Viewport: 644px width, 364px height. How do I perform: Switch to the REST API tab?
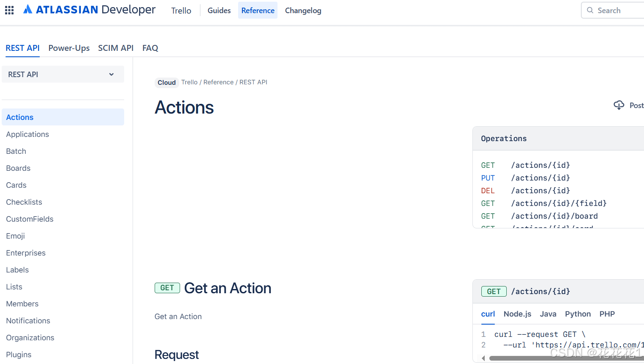point(22,48)
